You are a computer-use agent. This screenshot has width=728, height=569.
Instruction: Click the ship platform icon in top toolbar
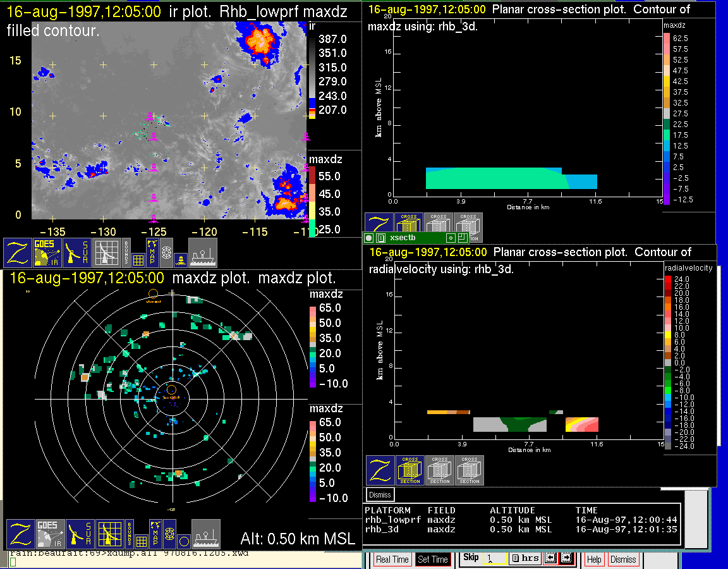pyautogui.click(x=203, y=252)
